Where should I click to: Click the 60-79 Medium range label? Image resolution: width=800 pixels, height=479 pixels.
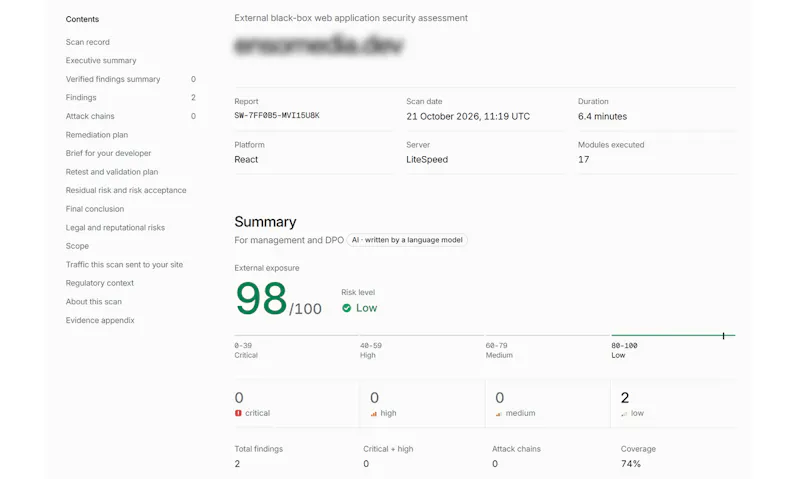pos(499,350)
